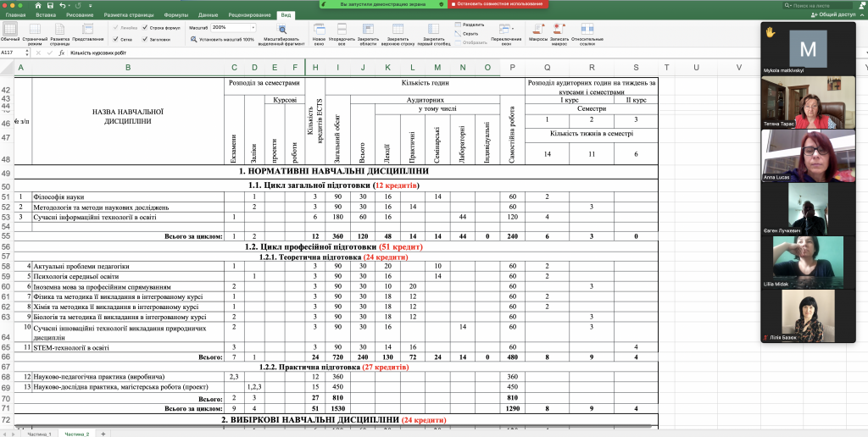Open Разметка страницы layout view icon
Viewport: 868px width, 437px height.
60,30
